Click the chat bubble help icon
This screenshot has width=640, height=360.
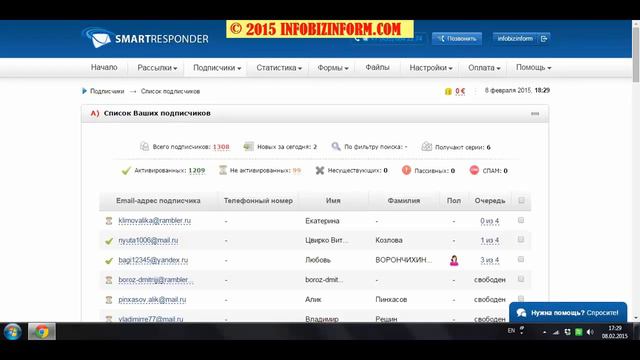(521, 313)
